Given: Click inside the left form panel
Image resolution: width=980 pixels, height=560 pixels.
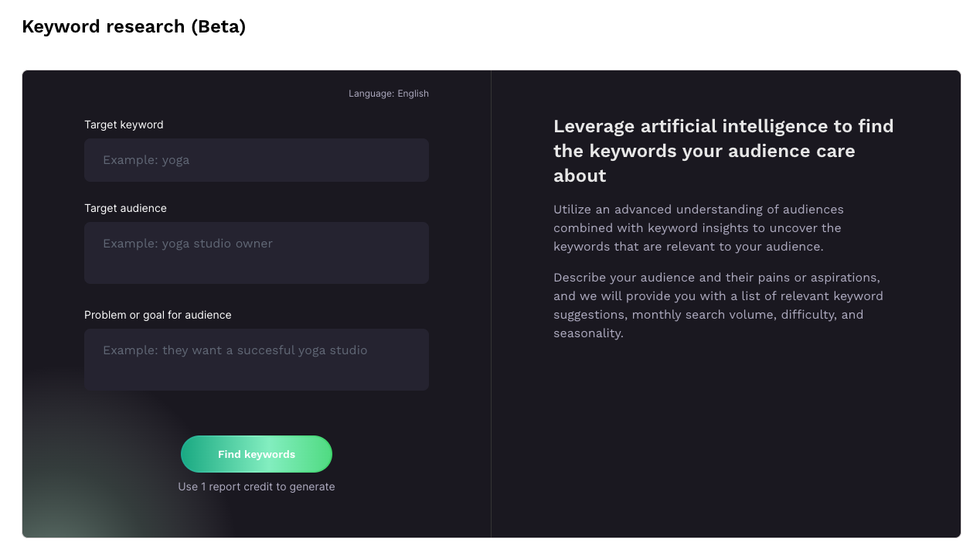Looking at the screenshot, I should 256,418.
